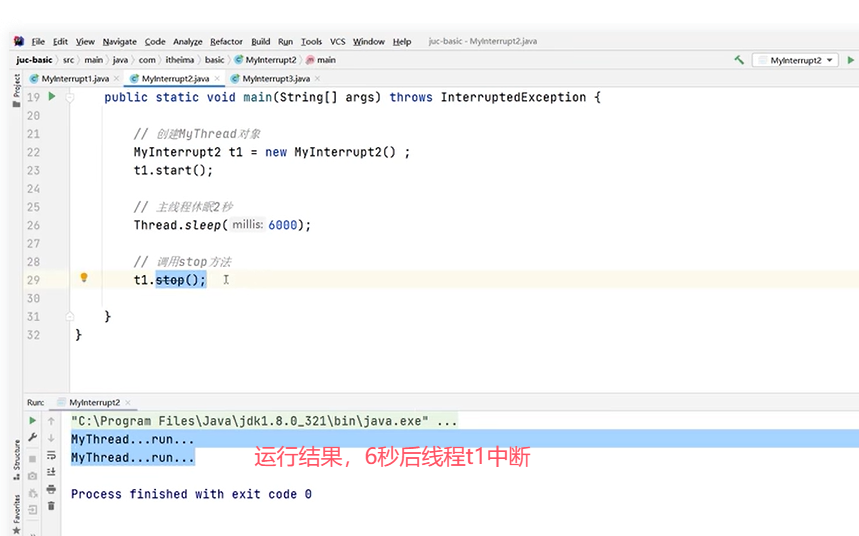Click the fold end marker on line 31
The image size is (859, 536).
click(x=70, y=316)
